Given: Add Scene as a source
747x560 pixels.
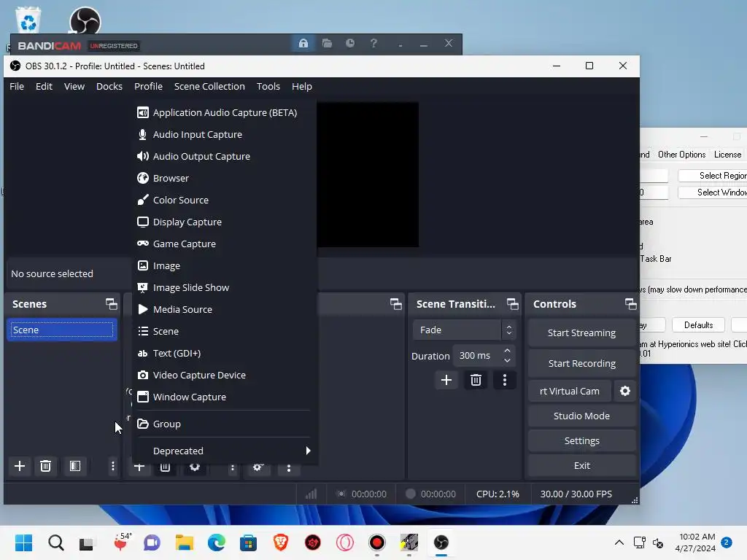Looking at the screenshot, I should pyautogui.click(x=224, y=332).
